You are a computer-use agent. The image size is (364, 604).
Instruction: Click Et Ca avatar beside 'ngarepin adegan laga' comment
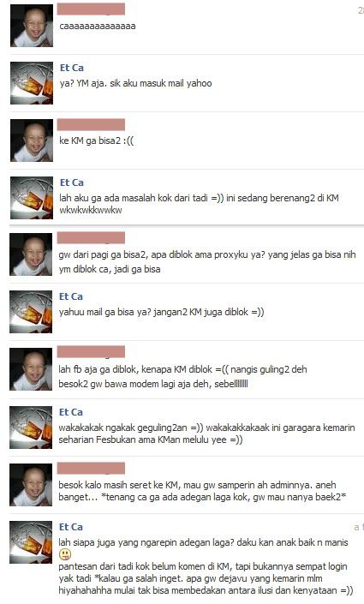(x=31, y=542)
